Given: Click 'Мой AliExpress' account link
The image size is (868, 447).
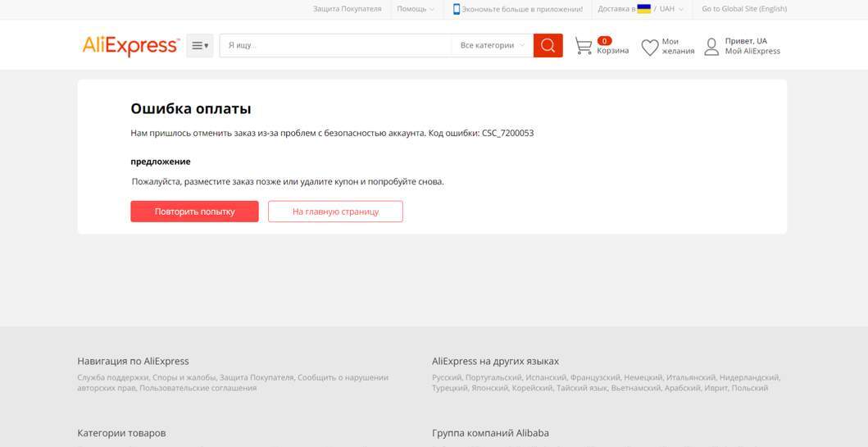Looking at the screenshot, I should pos(752,52).
